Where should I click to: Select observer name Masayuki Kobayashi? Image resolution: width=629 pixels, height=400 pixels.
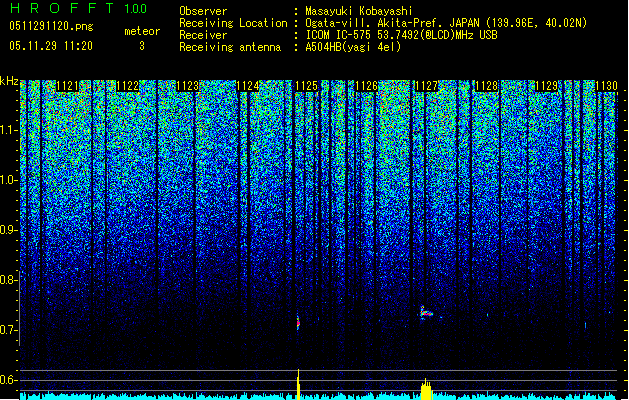coord(359,11)
